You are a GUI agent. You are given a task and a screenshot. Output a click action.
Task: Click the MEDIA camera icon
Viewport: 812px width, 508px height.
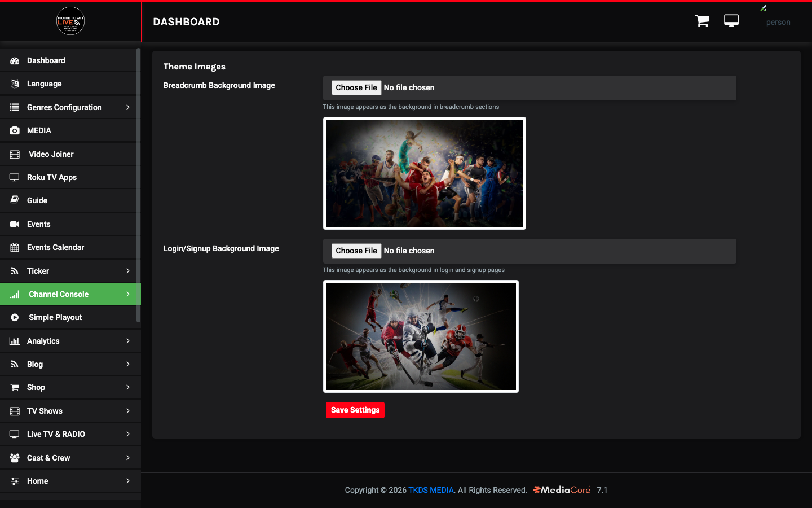[x=15, y=130]
